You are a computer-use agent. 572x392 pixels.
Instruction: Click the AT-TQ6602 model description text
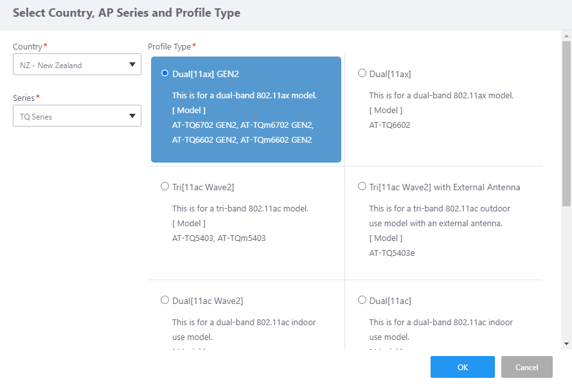pos(389,125)
